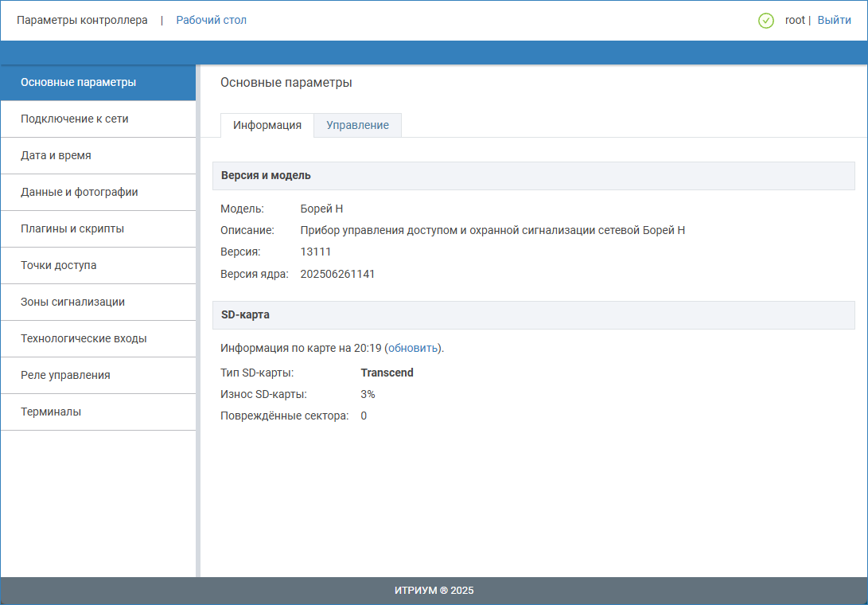Select Реле управления menu item
Viewport: 868px width, 605px height.
click(x=98, y=375)
